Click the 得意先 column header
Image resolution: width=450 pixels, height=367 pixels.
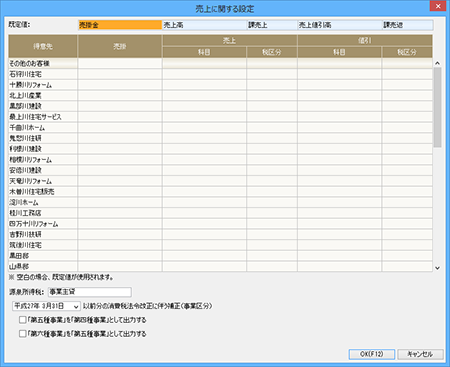(43, 46)
